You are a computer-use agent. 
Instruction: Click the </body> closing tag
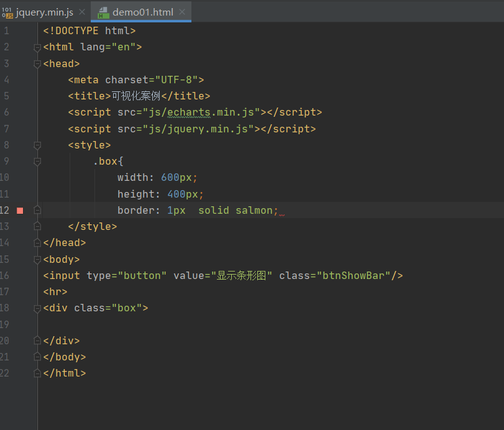click(x=65, y=357)
